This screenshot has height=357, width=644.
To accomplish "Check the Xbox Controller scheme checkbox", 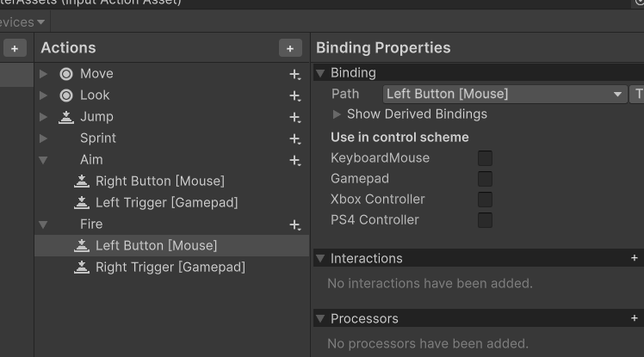I will [x=485, y=200].
